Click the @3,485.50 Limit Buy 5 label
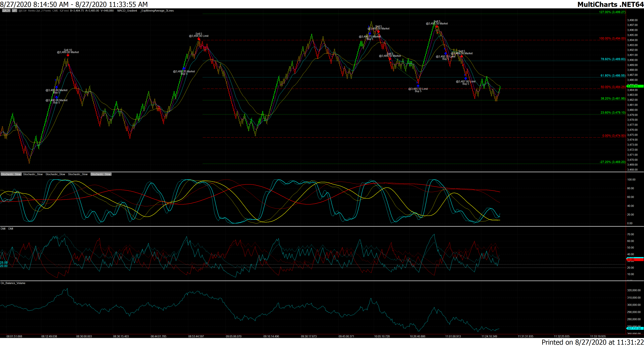This screenshot has width=644, height=346. pyautogui.click(x=418, y=90)
